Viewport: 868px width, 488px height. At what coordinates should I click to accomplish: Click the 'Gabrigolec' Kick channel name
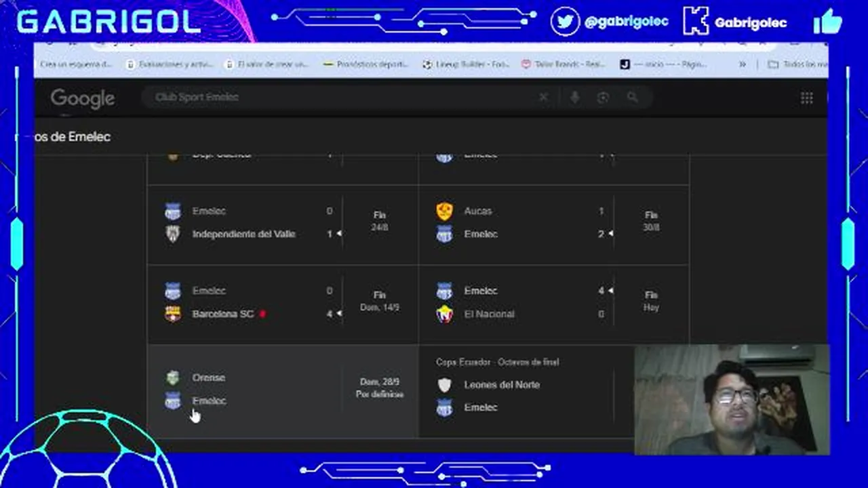750,22
